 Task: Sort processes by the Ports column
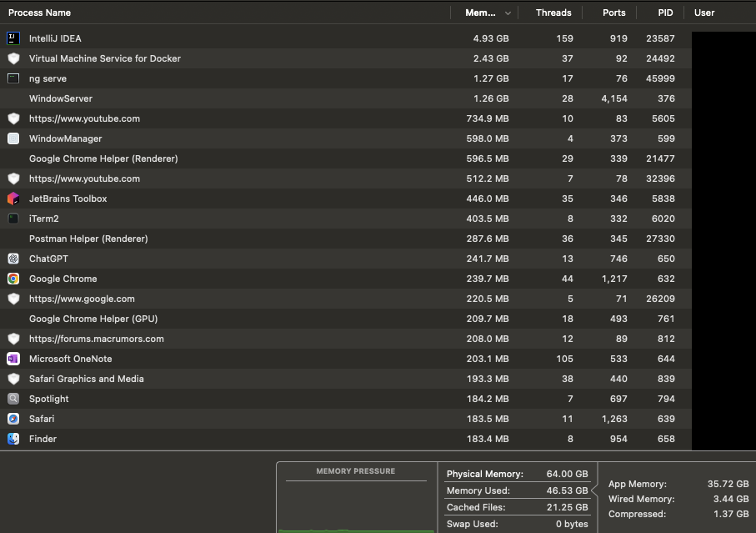613,13
